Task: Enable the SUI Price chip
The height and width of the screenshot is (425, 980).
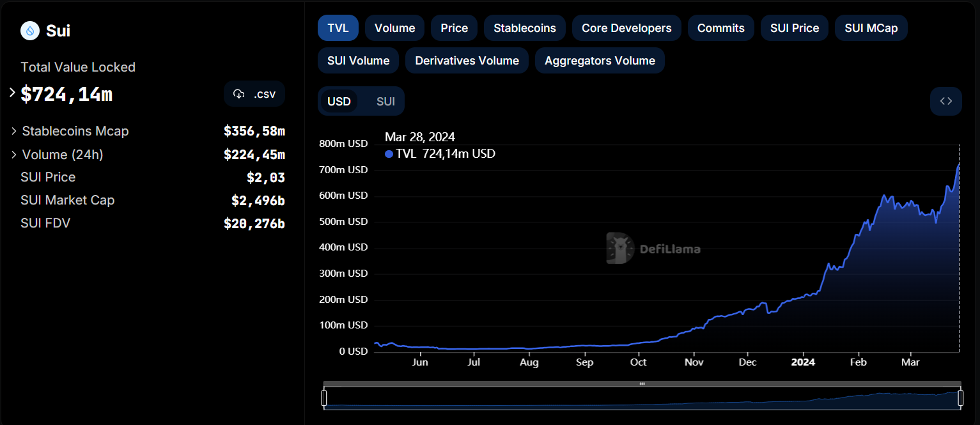Action: pyautogui.click(x=795, y=28)
